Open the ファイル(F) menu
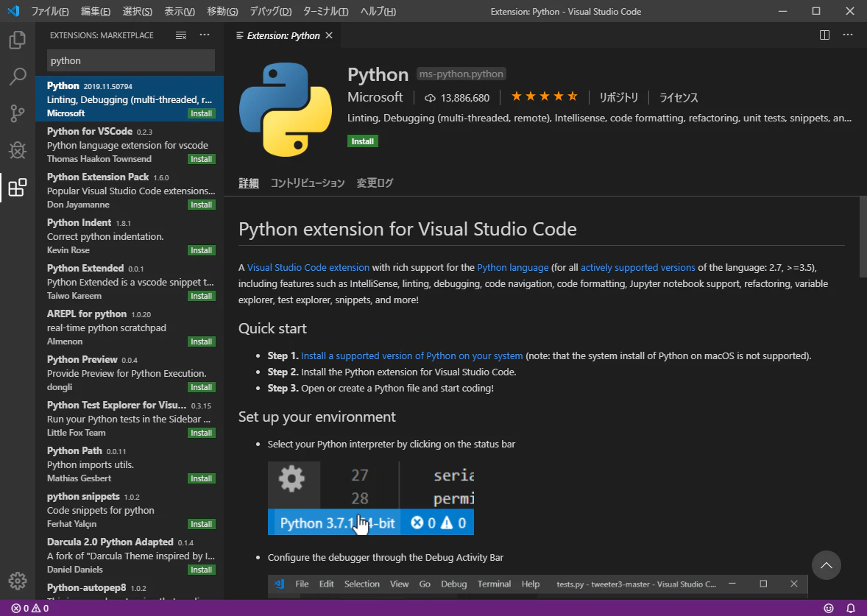Image resolution: width=867 pixels, height=616 pixels. click(x=50, y=11)
